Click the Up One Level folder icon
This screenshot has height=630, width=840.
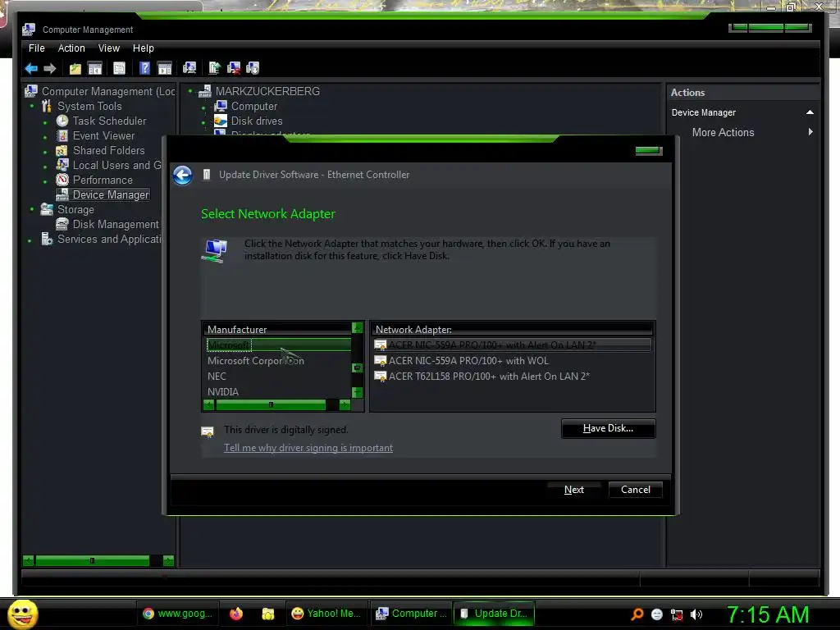[75, 68]
